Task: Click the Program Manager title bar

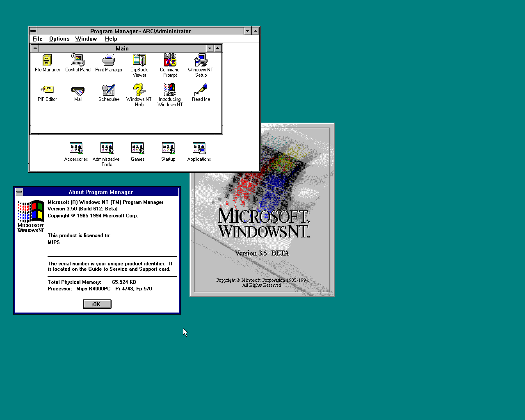Action: [140, 31]
